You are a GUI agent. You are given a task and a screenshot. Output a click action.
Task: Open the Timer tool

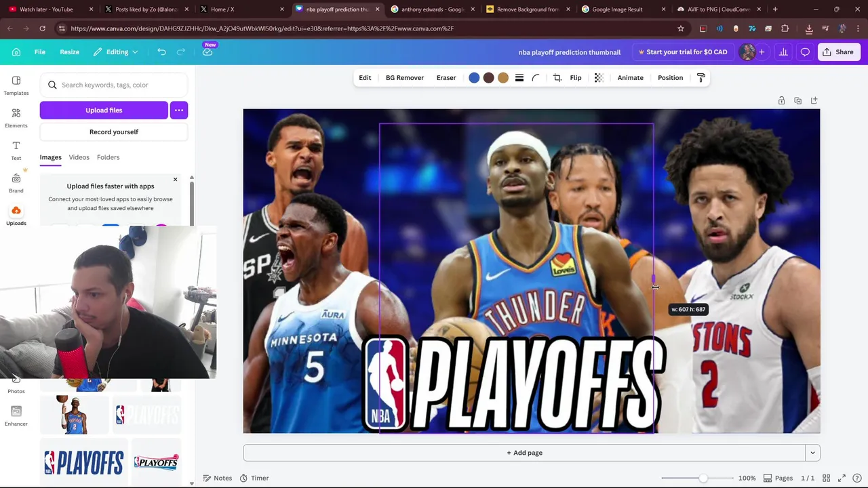[254, 479]
